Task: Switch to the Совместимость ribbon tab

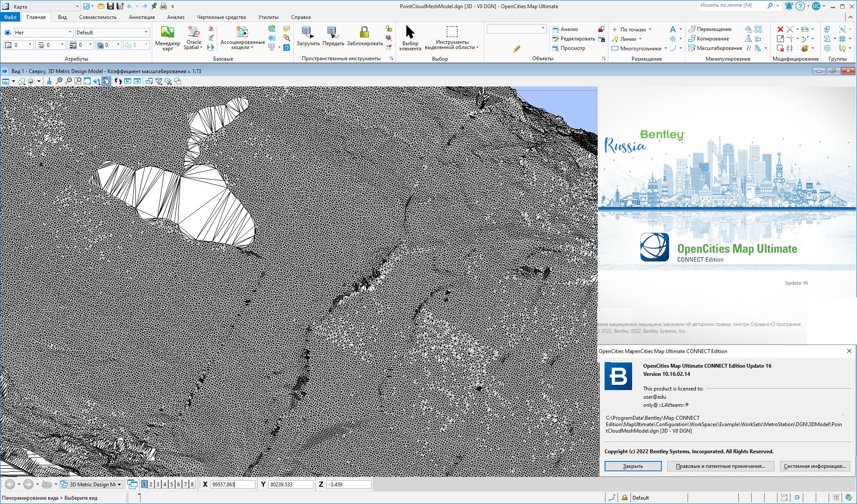Action: click(x=98, y=17)
